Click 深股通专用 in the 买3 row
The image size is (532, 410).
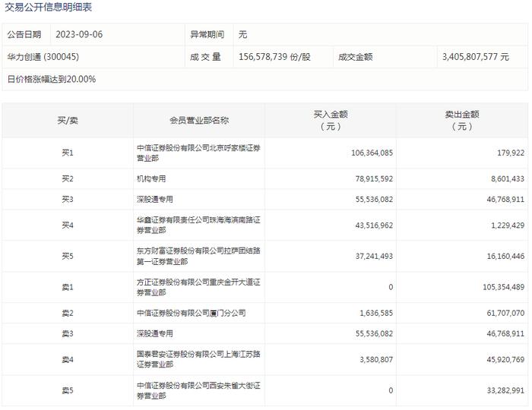[155, 199]
